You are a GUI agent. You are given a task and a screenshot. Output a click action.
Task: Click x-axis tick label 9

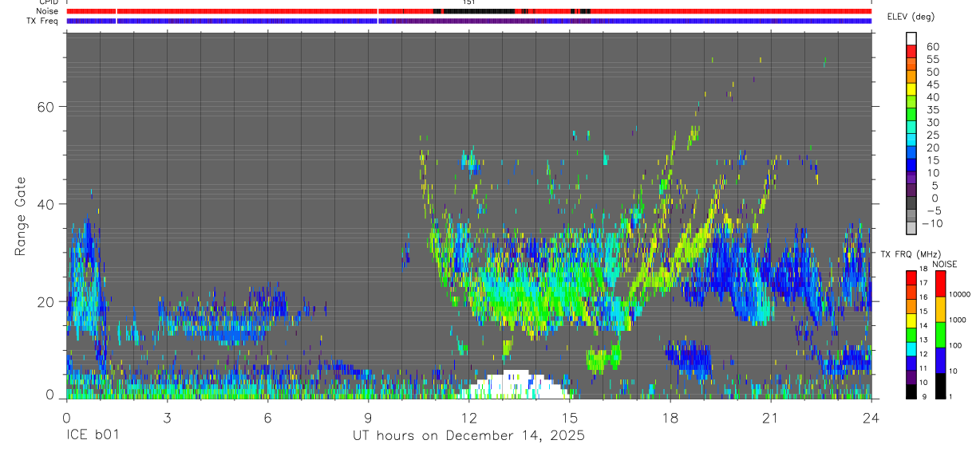[368, 419]
